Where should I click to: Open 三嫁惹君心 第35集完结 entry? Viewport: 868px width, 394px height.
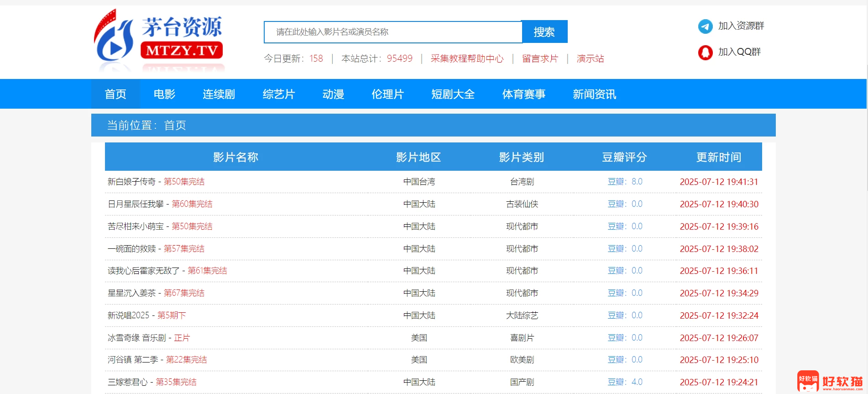pos(152,382)
